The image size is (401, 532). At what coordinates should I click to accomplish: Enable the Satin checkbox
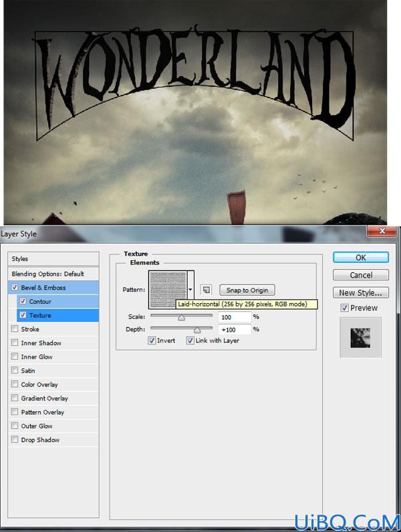tap(15, 370)
